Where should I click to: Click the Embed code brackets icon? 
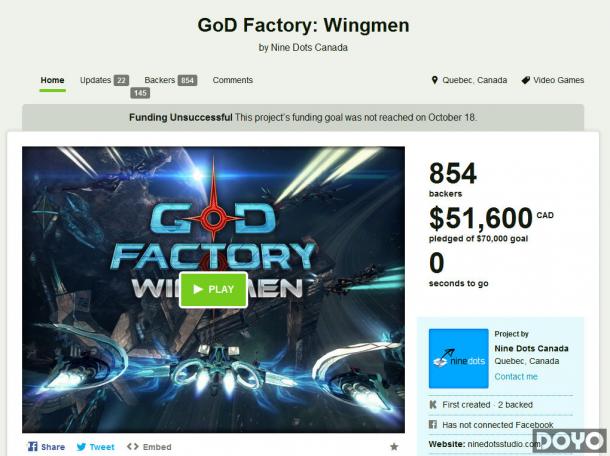tap(133, 446)
